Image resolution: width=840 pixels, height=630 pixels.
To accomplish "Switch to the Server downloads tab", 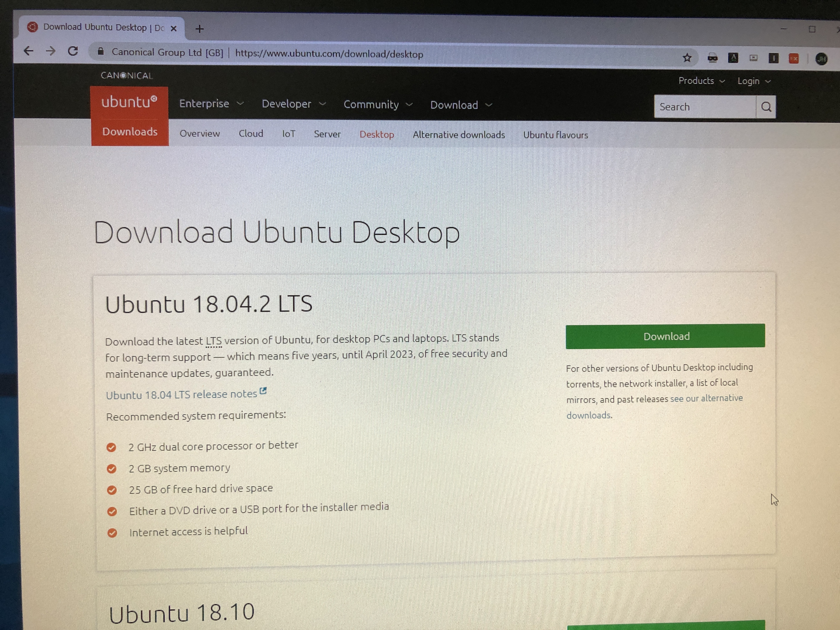I will (x=327, y=134).
